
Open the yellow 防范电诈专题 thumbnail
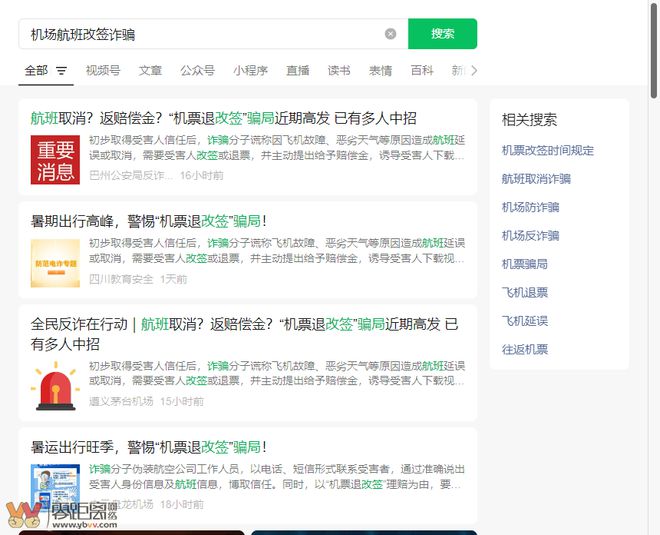(55, 263)
